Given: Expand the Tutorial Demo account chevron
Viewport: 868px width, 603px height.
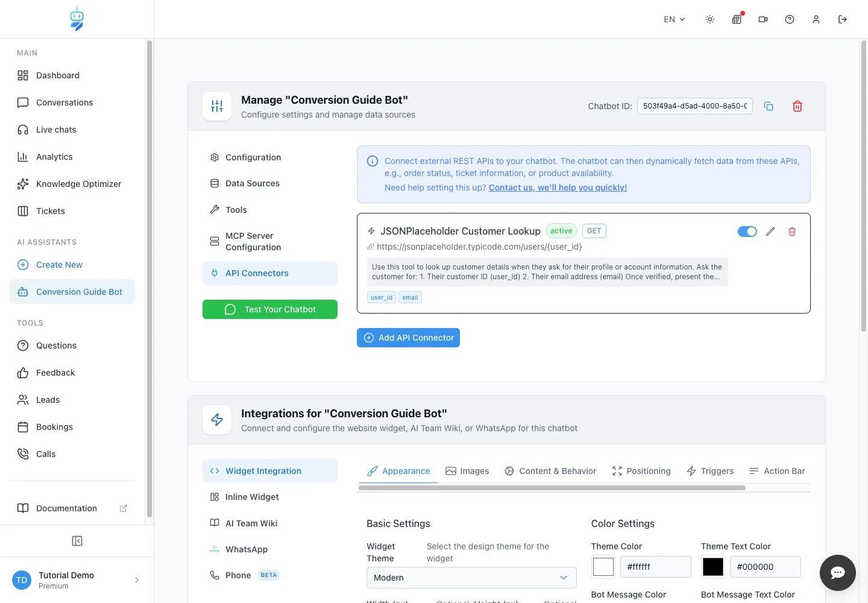Looking at the screenshot, I should [137, 580].
